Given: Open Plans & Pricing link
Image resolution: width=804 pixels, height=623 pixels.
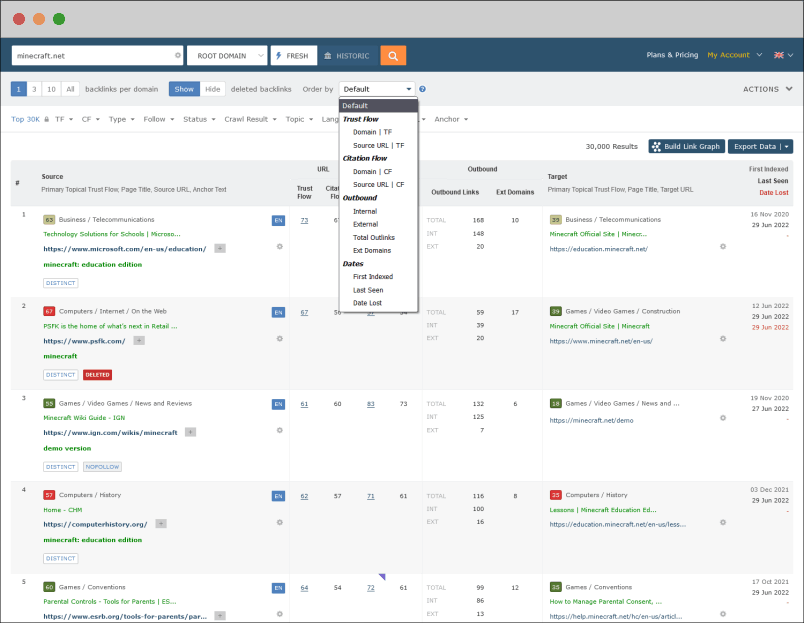Looking at the screenshot, I should coord(672,55).
